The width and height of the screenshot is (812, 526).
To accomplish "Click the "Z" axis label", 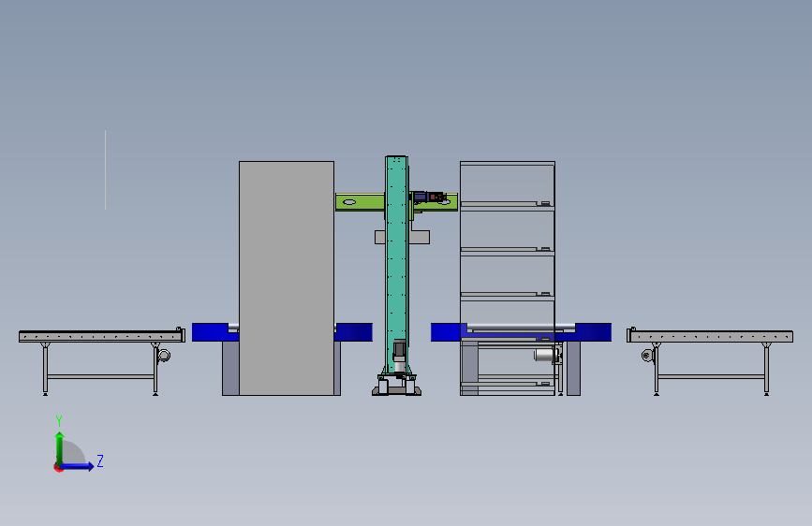I will [100, 460].
